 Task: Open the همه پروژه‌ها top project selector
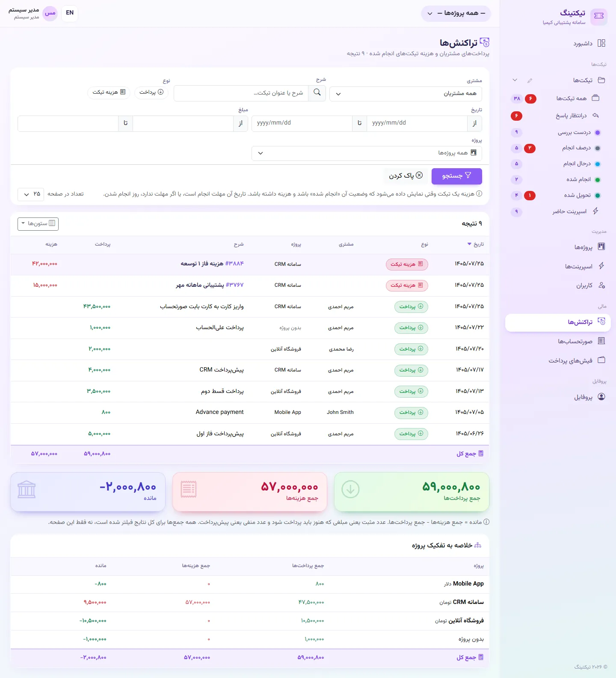[456, 13]
